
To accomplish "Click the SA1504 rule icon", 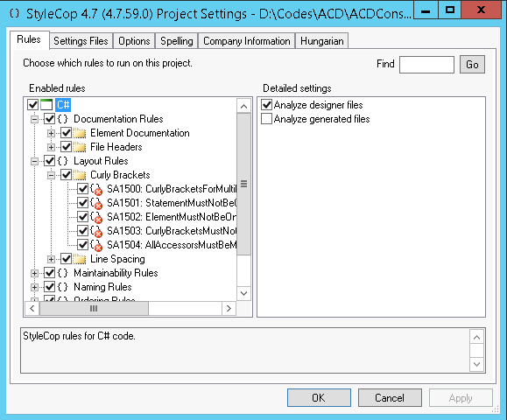I will 96,245.
